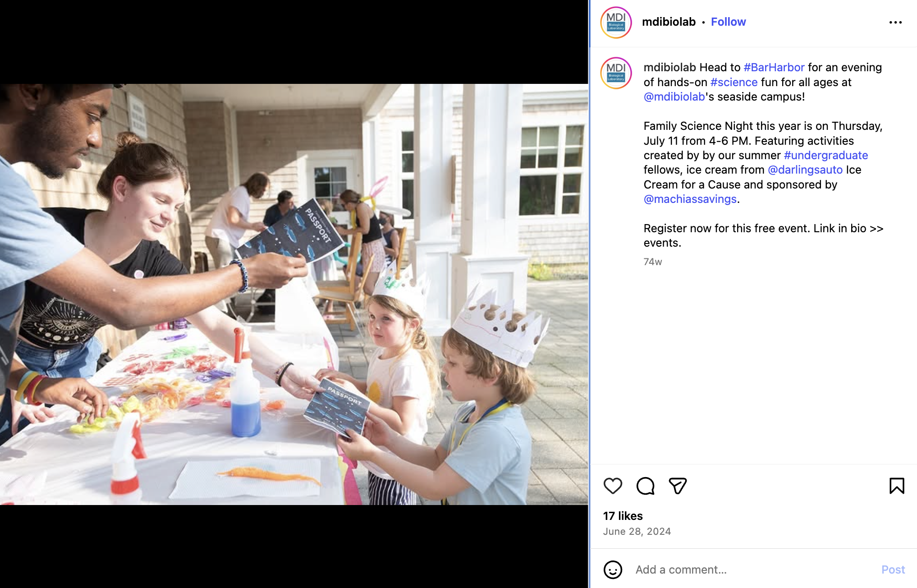Open the emoji picker smiley icon
The width and height of the screenshot is (917, 588).
[613, 570]
